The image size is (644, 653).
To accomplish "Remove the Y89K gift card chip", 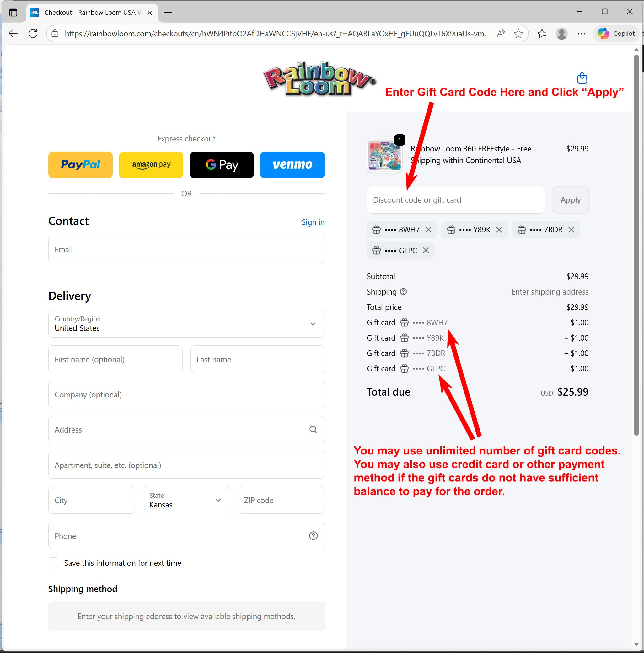I will click(x=499, y=230).
